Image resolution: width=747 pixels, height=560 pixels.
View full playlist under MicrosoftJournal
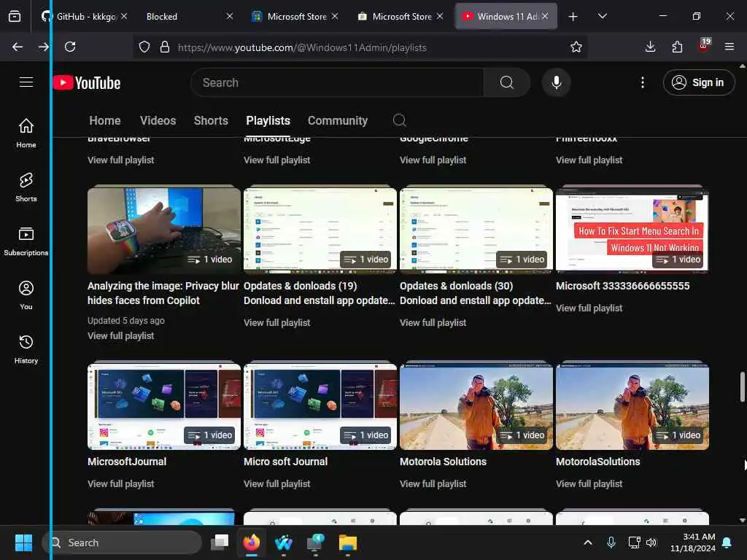tap(121, 484)
